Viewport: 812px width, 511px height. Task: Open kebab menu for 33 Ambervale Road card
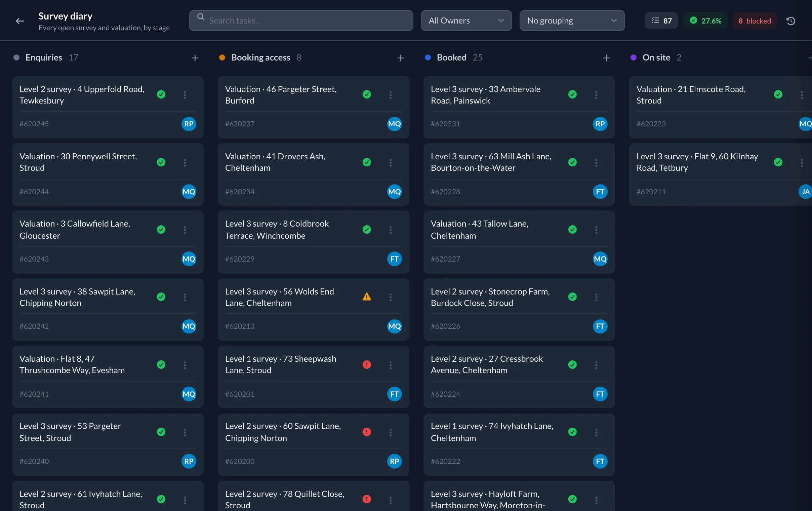[x=596, y=95]
